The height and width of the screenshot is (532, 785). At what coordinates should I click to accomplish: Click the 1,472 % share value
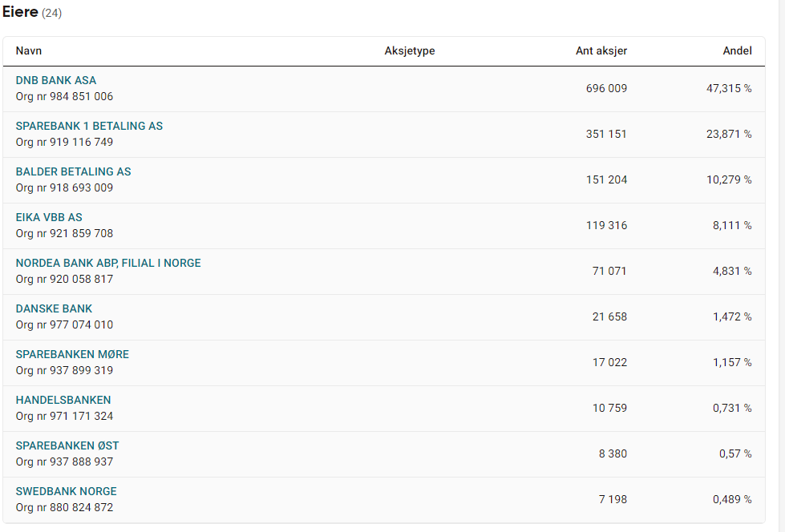coord(732,316)
